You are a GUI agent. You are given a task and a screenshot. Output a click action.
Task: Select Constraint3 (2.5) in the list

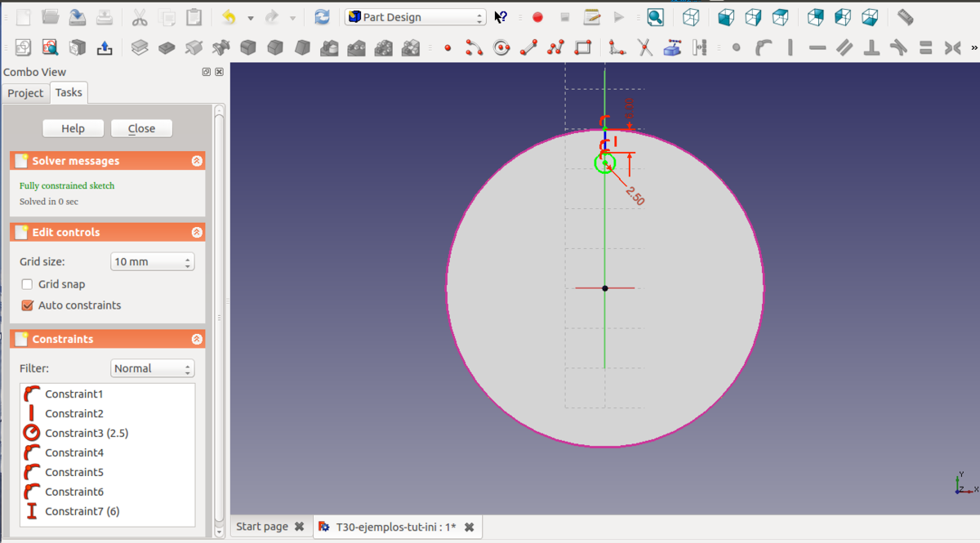coord(87,433)
